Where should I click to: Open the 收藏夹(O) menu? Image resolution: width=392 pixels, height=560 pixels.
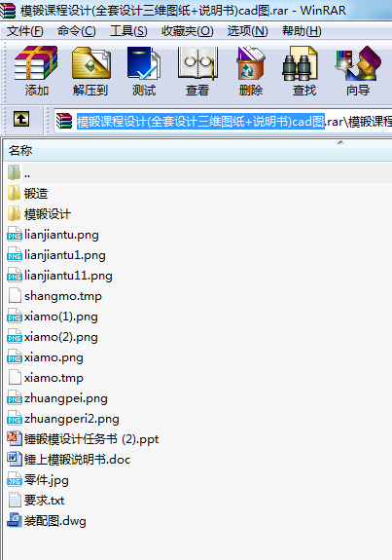pos(188,31)
